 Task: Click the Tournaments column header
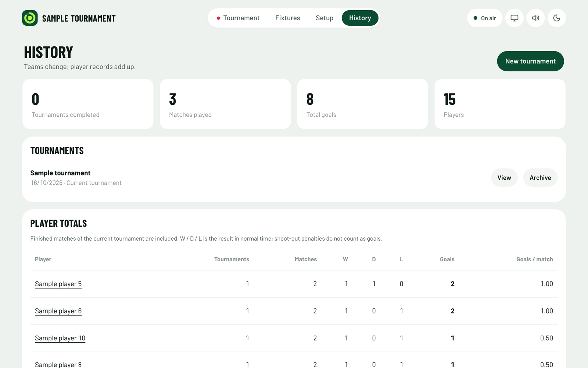coord(232,259)
